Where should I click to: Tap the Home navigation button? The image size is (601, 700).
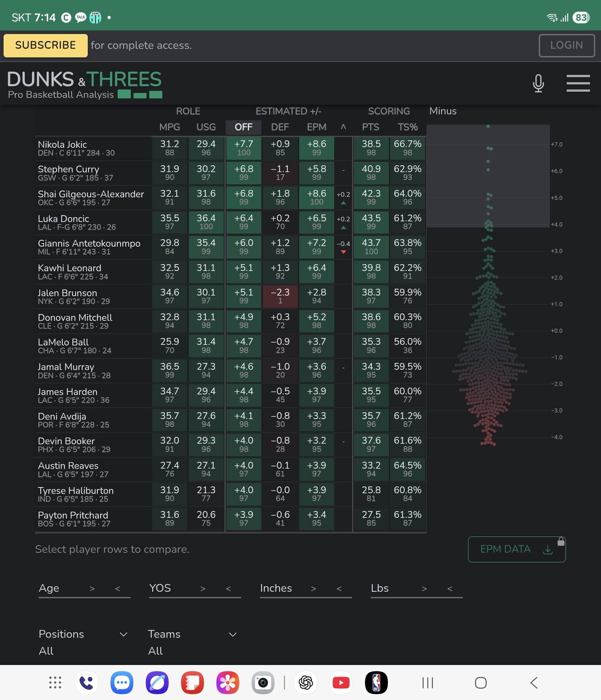tap(481, 683)
